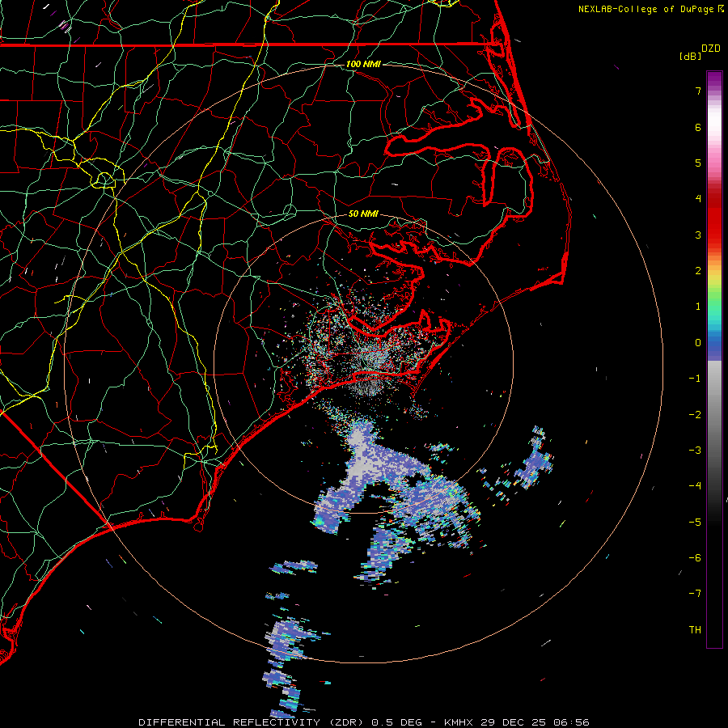The image size is (728, 728).
Task: Select the 1 tick label on dB scale
Action: (698, 307)
